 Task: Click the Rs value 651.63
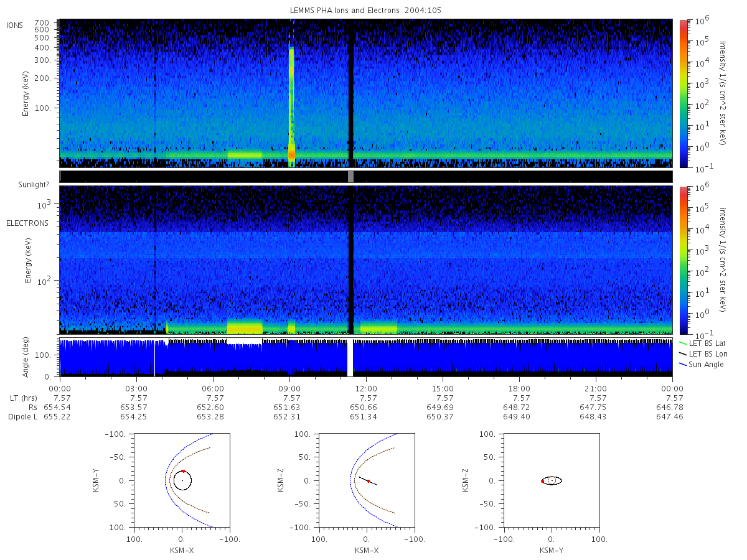click(x=286, y=407)
